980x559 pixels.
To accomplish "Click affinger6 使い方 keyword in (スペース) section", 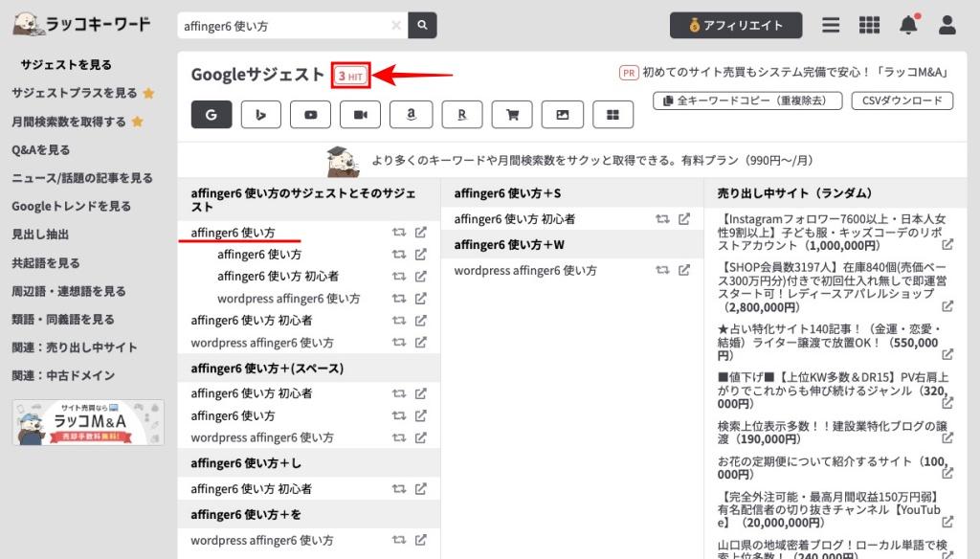I will pyautogui.click(x=233, y=415).
